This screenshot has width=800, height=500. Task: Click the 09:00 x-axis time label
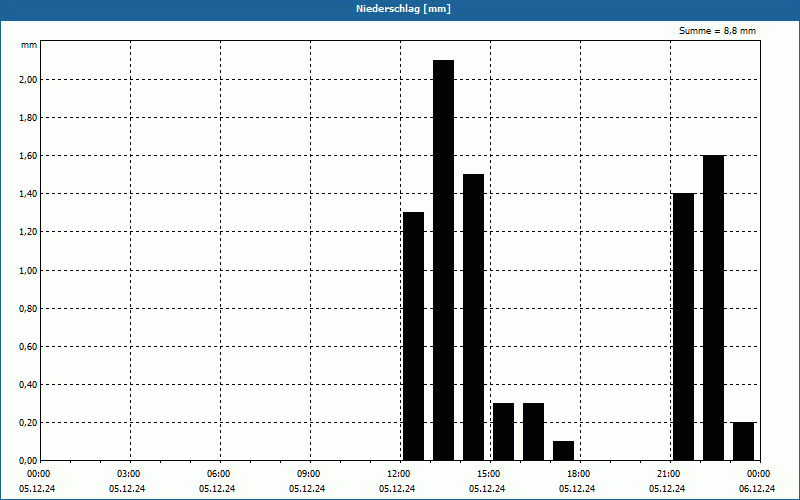click(310, 474)
